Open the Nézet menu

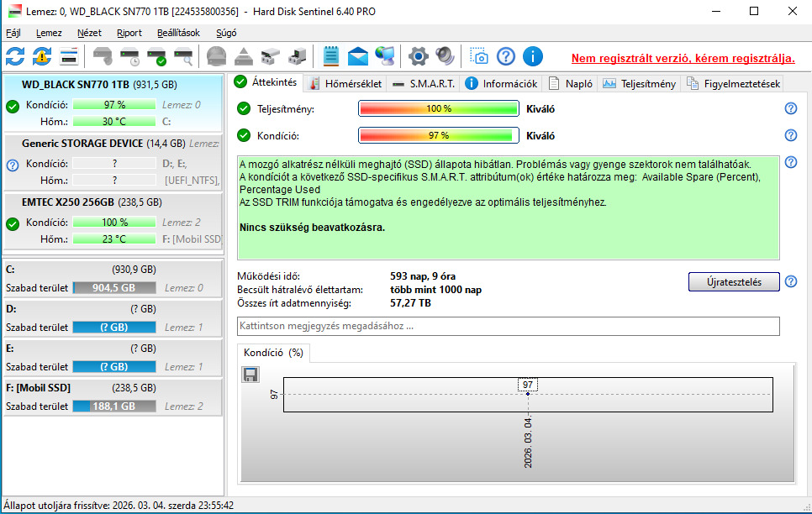[x=89, y=33]
